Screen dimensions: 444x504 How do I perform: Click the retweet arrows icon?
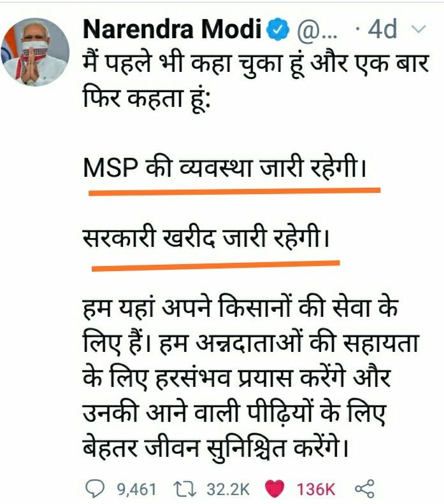(185, 489)
